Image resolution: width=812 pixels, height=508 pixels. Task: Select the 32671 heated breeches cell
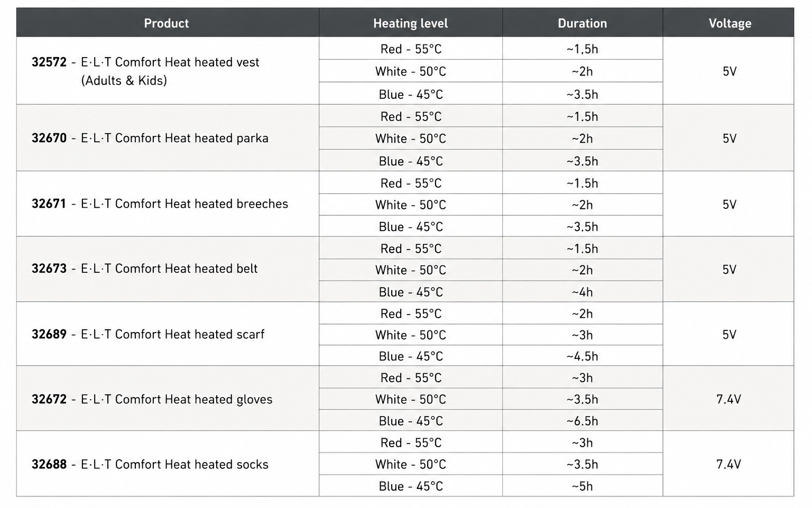[x=167, y=204]
